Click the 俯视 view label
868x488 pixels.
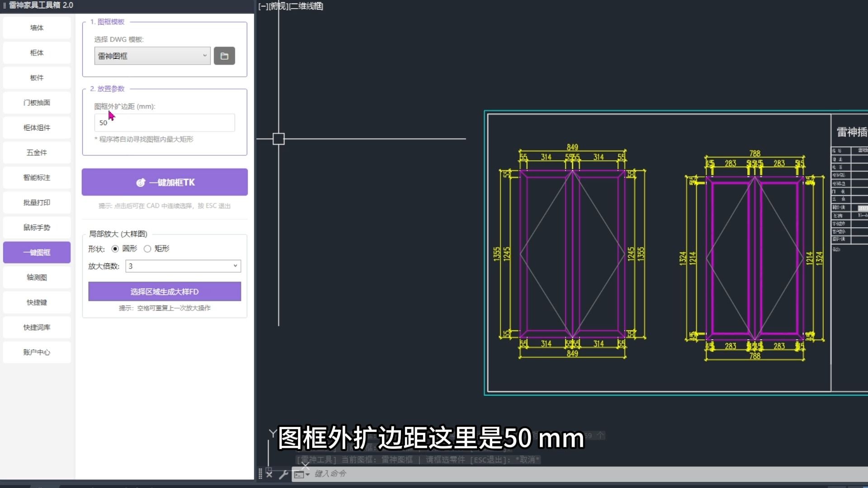278,6
